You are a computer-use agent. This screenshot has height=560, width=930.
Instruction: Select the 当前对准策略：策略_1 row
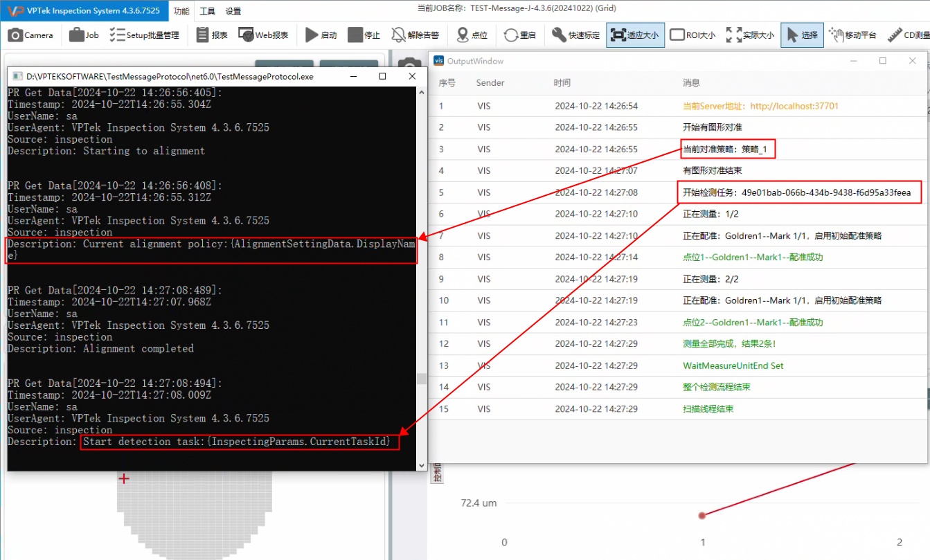(x=677, y=150)
